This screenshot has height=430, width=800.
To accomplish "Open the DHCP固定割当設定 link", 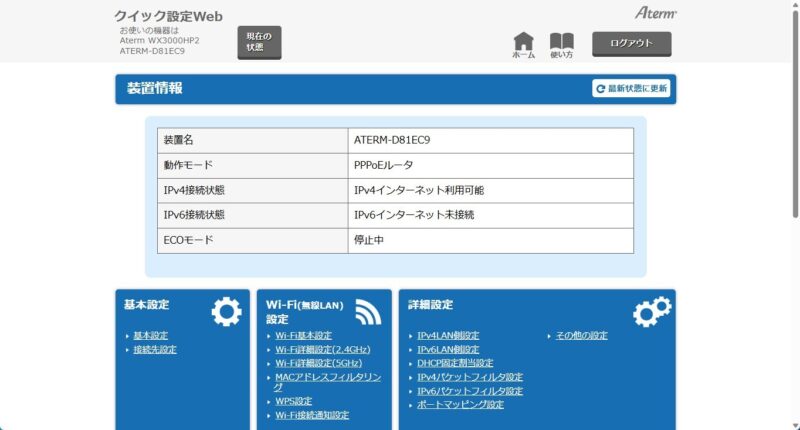I will point(455,364).
